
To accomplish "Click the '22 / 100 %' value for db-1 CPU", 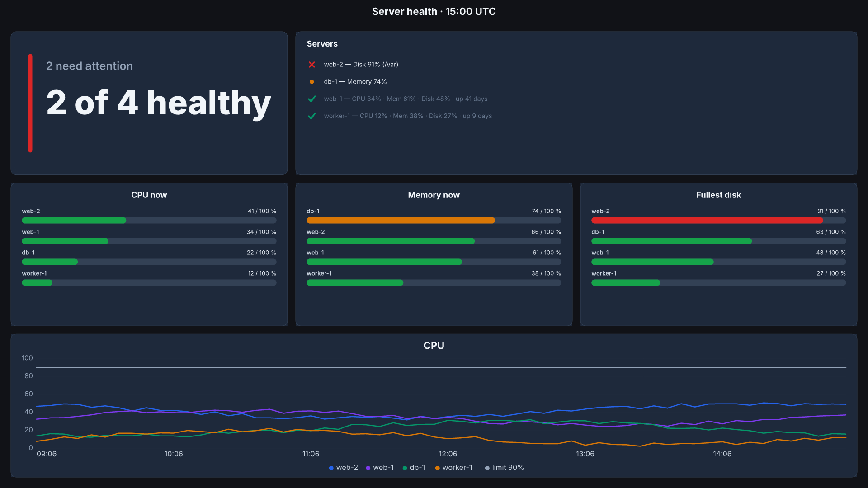I will tap(261, 253).
